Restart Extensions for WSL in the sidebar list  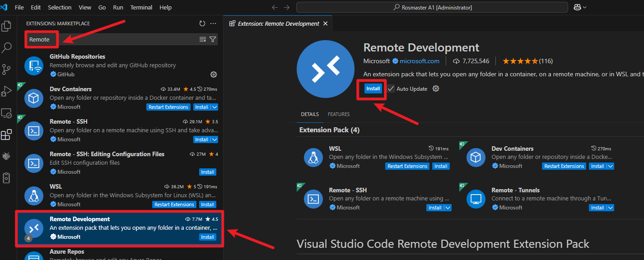(x=174, y=204)
